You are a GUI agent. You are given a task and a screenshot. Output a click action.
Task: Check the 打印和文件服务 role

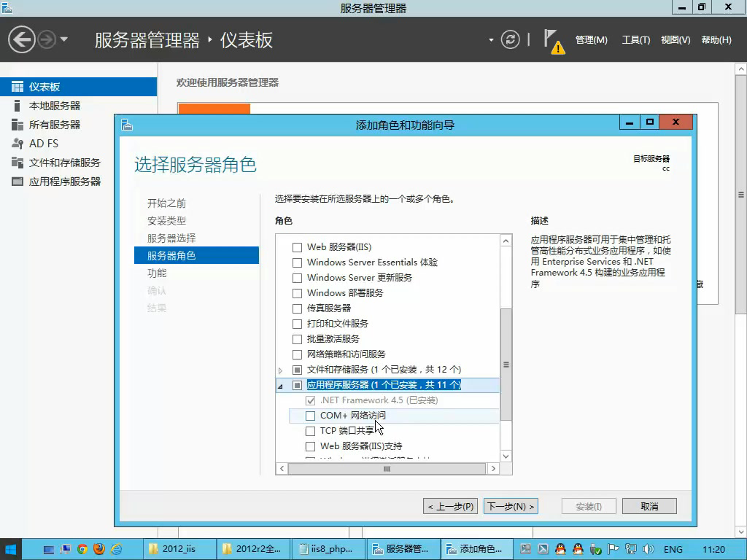point(298,324)
